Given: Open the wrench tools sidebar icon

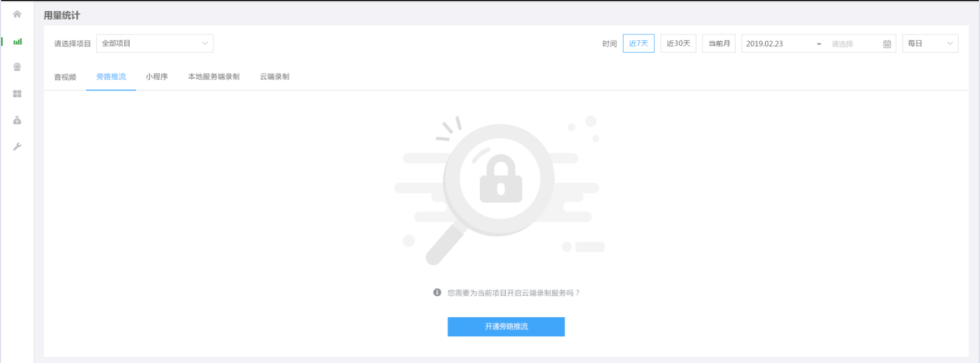Looking at the screenshot, I should coord(17,146).
